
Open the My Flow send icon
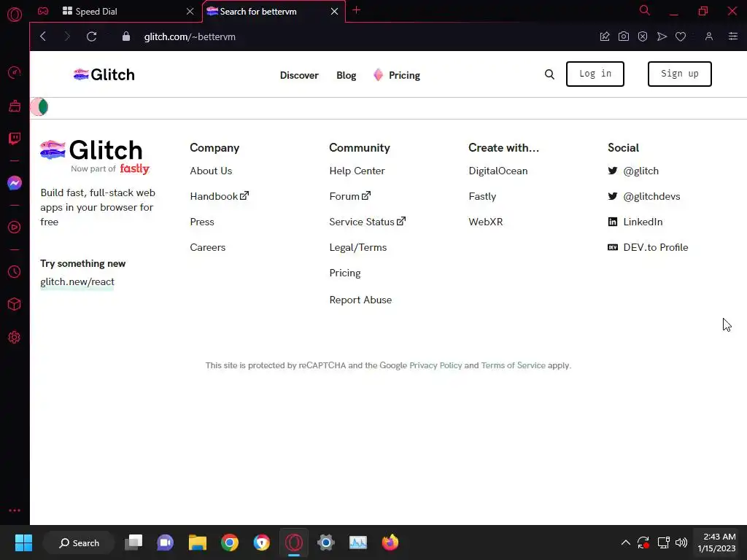[662, 36]
